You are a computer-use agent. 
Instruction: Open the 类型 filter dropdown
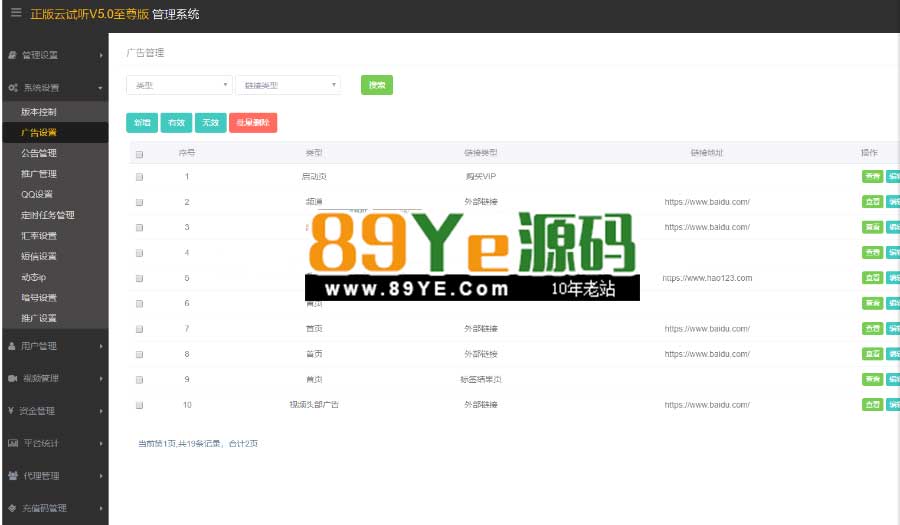click(179, 85)
